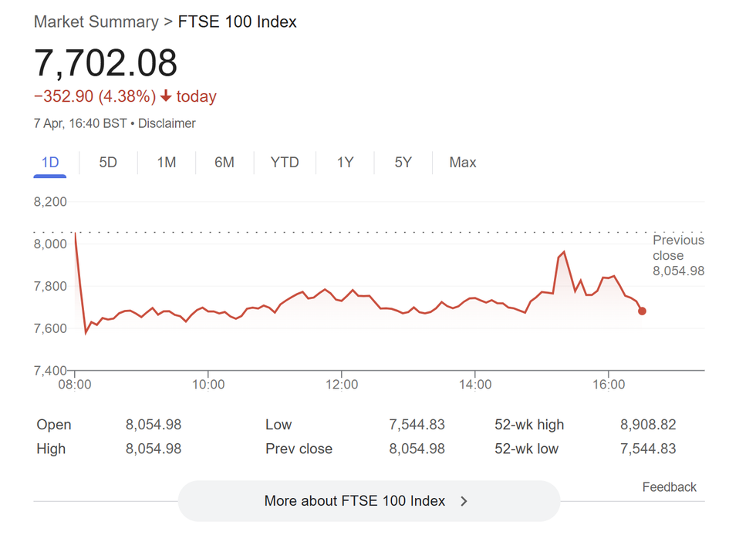
Task: Reselect the 1D chart view
Action: pyautogui.click(x=49, y=163)
